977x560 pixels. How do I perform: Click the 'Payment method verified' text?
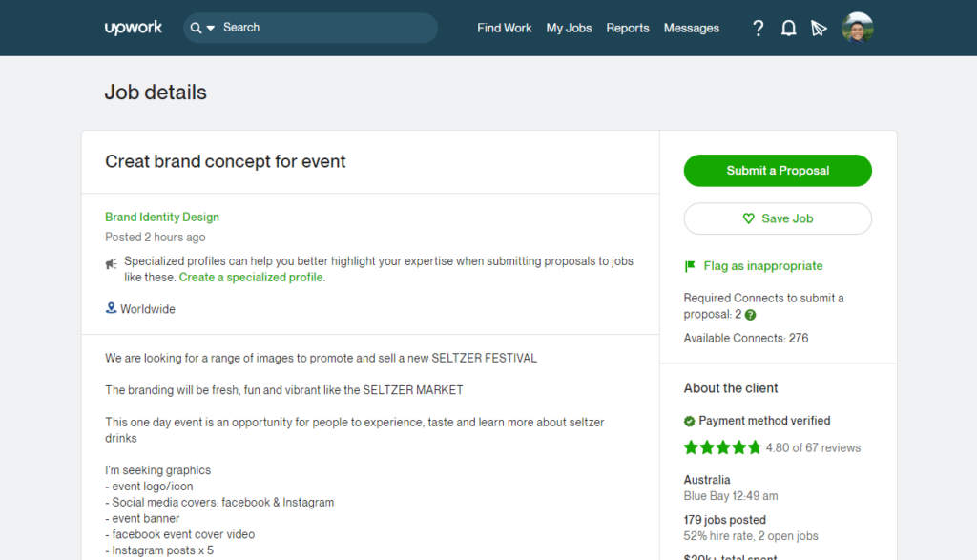tap(764, 421)
